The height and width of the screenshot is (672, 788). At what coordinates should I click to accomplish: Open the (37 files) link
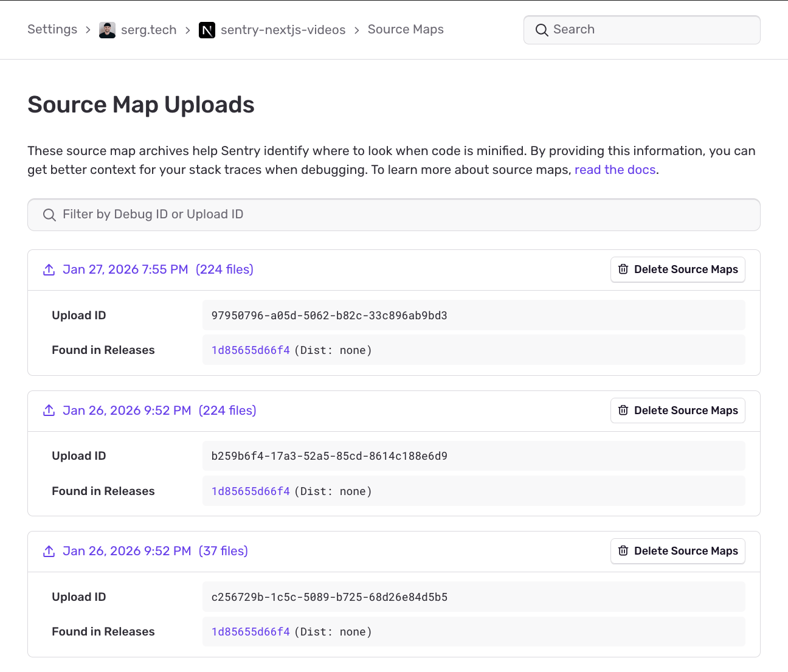click(223, 551)
